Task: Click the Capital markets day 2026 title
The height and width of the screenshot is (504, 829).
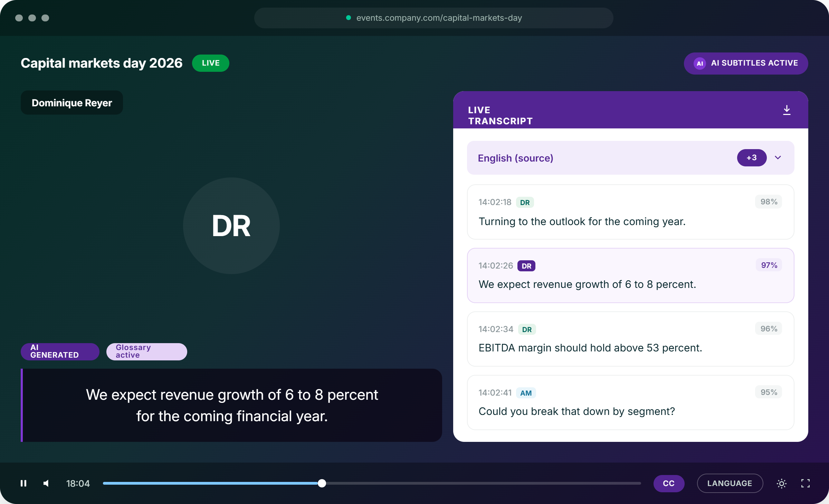Action: pos(102,63)
